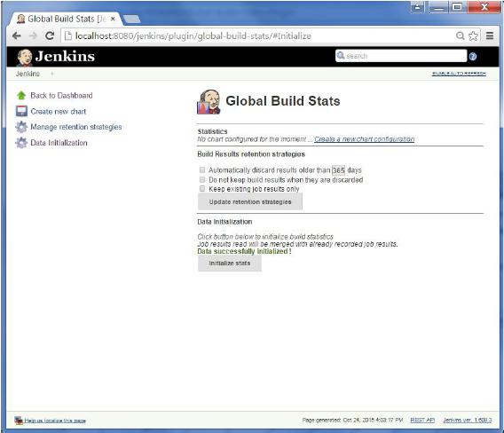Click the Manage retention strategies gear icon
The width and height of the screenshot is (504, 433).
click(21, 127)
